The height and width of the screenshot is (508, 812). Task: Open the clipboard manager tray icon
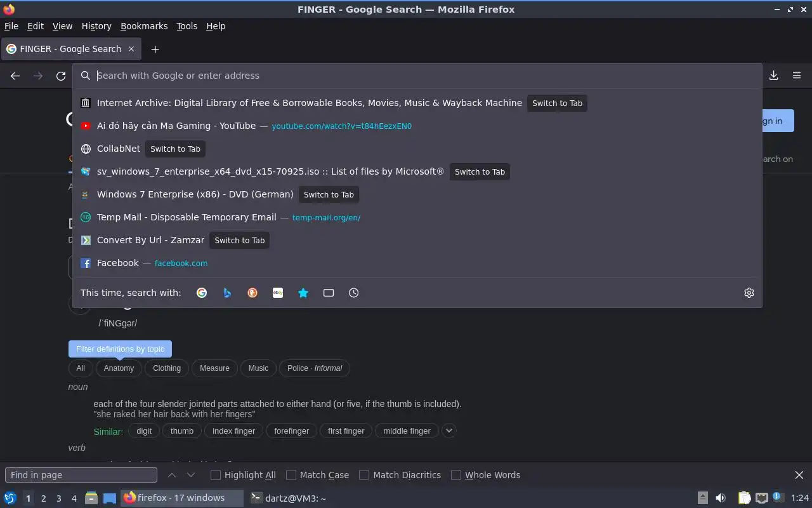tap(744, 498)
